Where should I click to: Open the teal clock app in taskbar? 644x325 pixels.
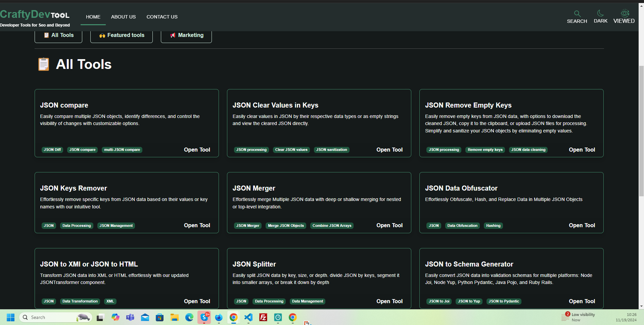pos(278,317)
